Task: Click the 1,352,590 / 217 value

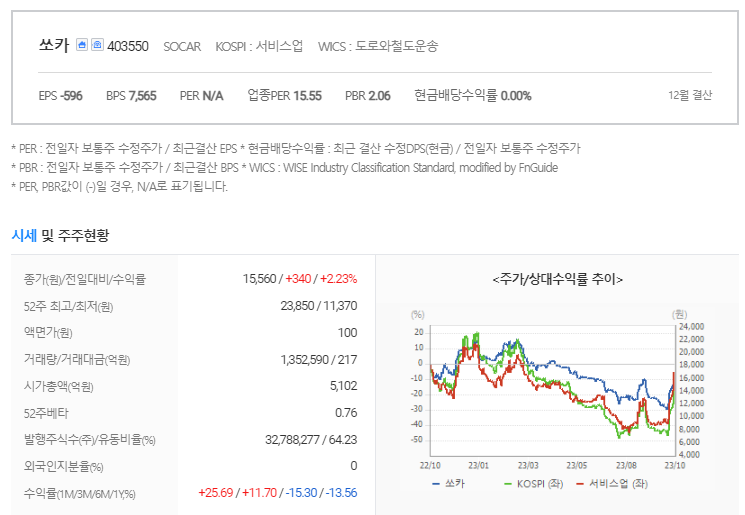Action: 319,360
